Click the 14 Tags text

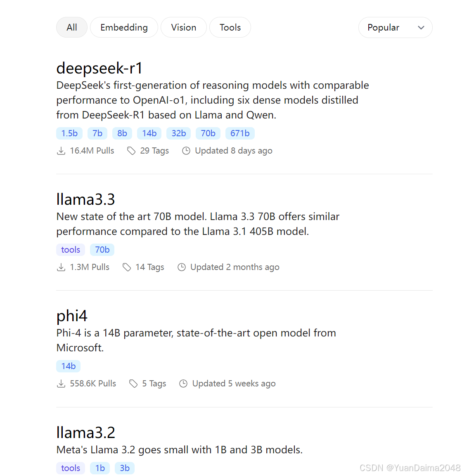[149, 267]
